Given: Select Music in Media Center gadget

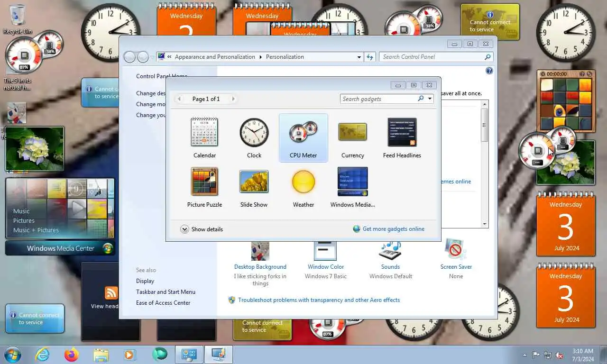Looking at the screenshot, I should (x=21, y=211).
